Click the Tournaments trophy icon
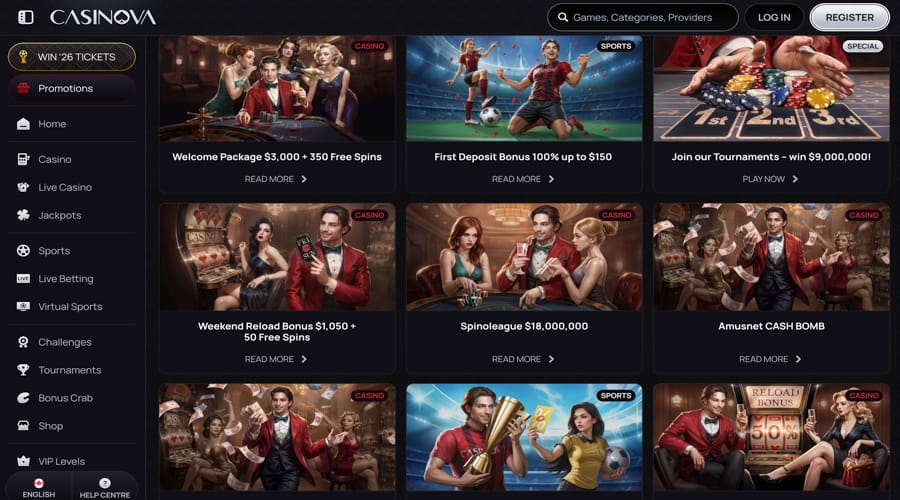The width and height of the screenshot is (900, 500). [23, 370]
